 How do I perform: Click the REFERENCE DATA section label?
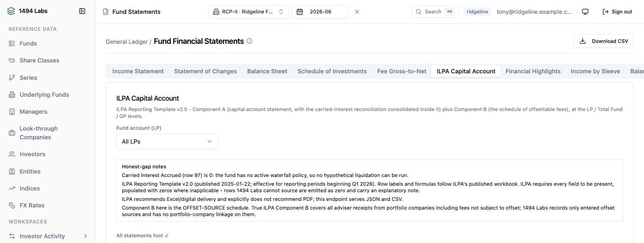click(33, 29)
